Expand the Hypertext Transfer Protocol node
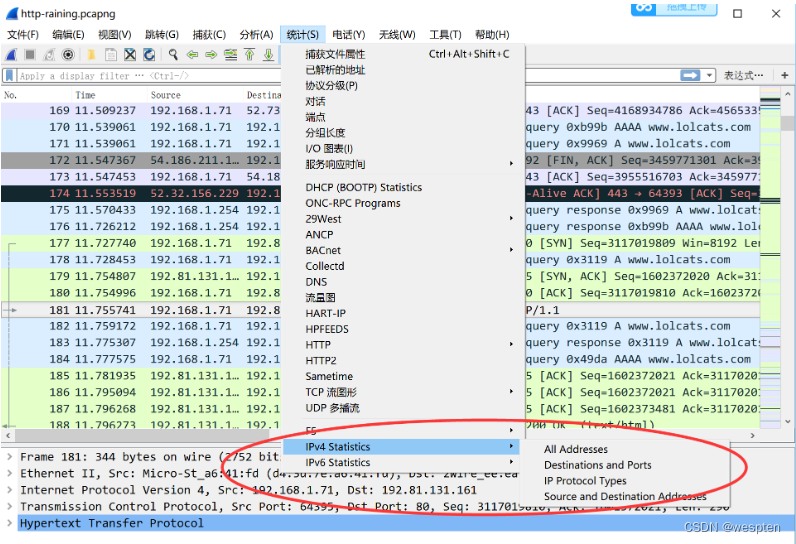Screen dimensions: 796x544 (x=9, y=523)
